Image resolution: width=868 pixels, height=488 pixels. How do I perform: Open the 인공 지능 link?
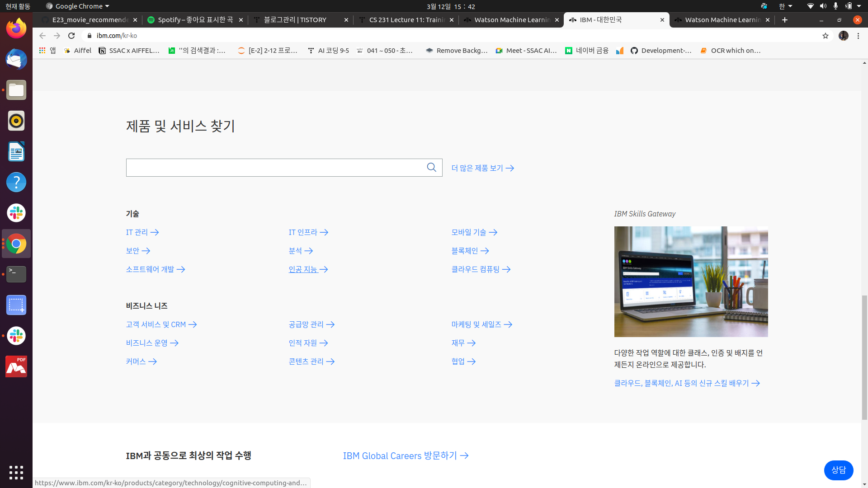(308, 269)
